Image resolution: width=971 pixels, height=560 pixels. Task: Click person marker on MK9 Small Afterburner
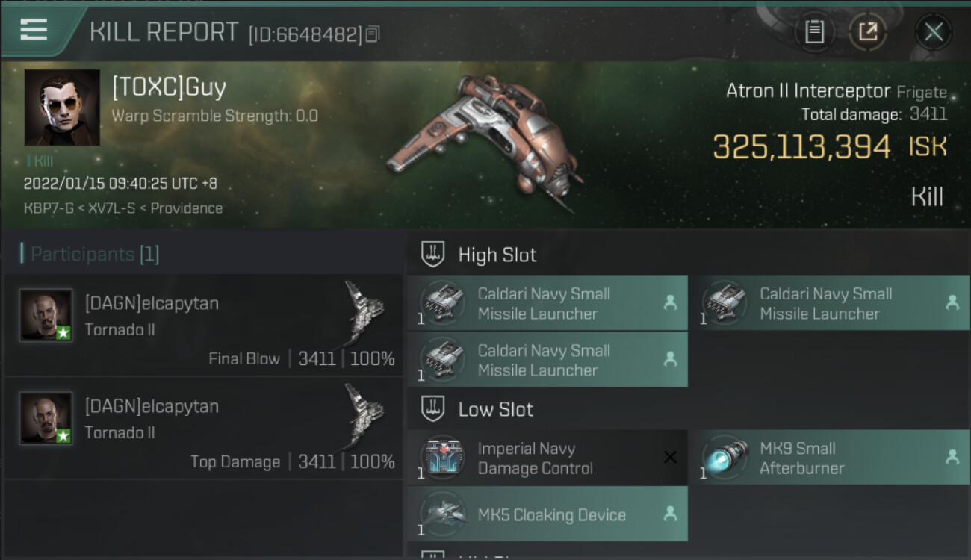[952, 458]
